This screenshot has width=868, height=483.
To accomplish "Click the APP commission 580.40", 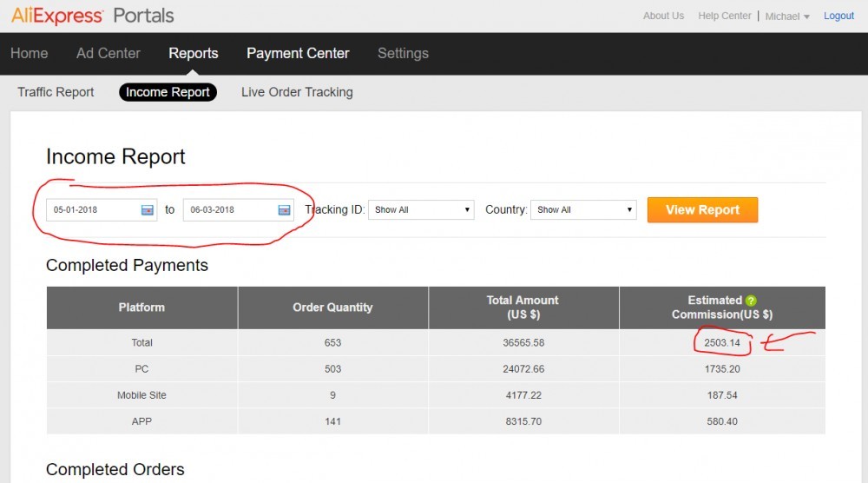I will [x=722, y=421].
